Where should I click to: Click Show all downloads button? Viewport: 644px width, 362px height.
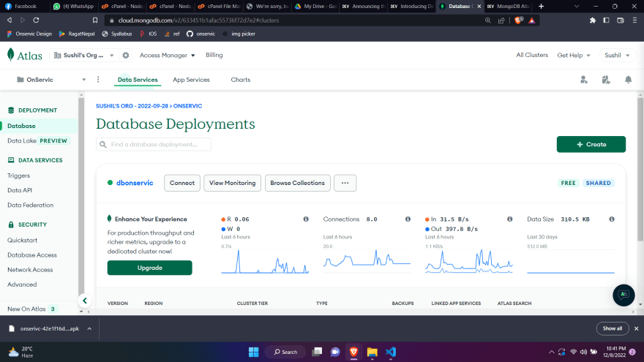click(613, 328)
